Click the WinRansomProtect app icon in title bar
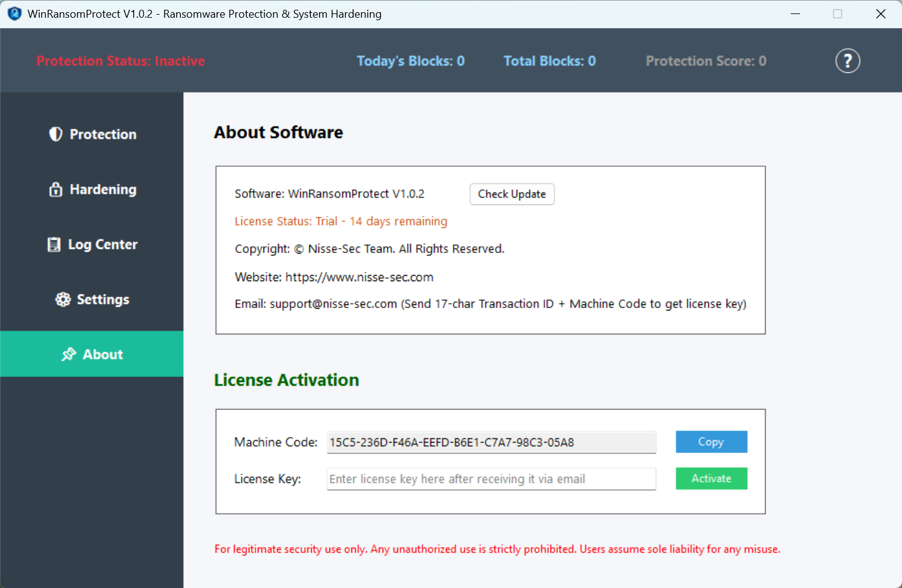 click(14, 13)
